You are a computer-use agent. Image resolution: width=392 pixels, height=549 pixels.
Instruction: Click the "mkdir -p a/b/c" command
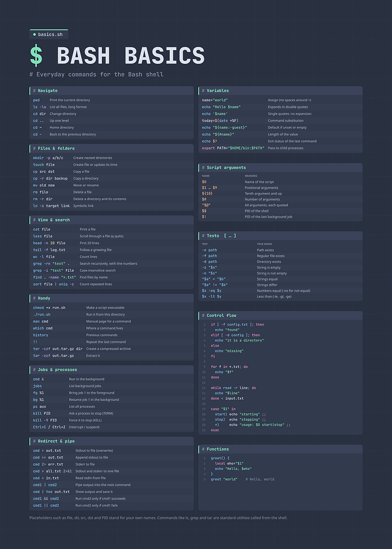coord(48,158)
